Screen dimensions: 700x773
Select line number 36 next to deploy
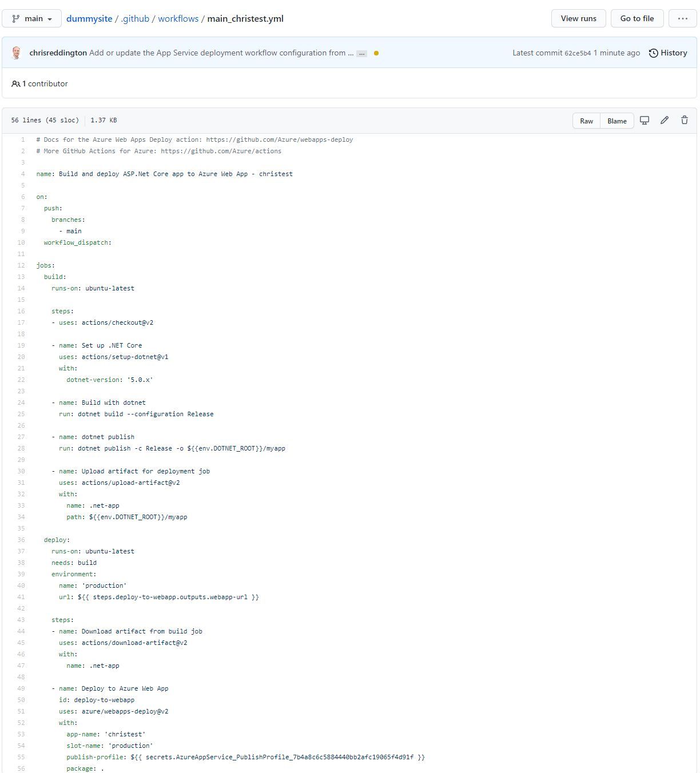click(21, 540)
